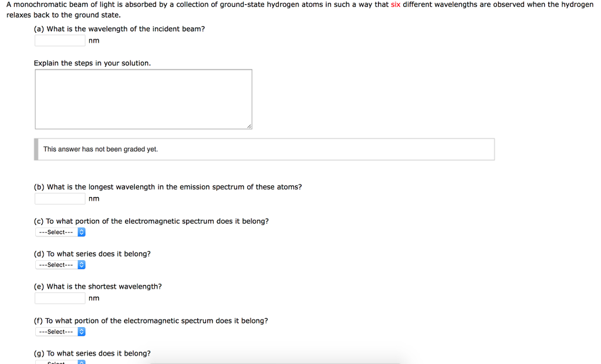601x364 pixels.
Task: Click the 'nm' unit beside part (e) input
Action: coord(94,298)
